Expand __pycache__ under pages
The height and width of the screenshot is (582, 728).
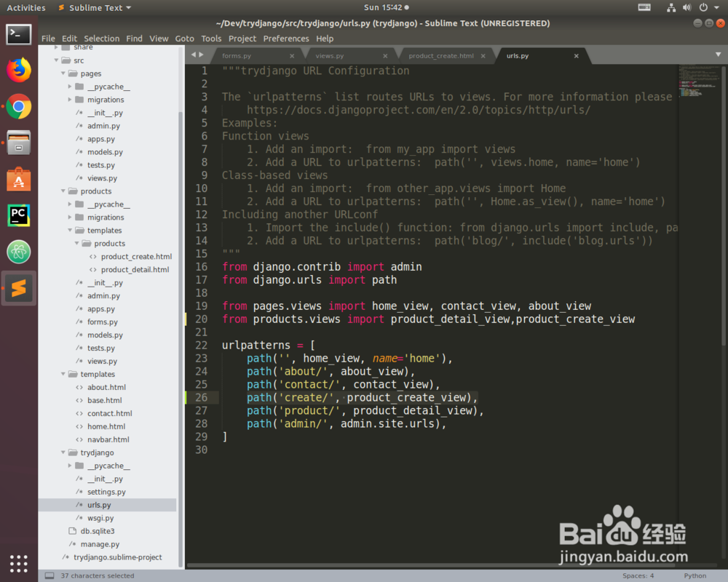70,87
